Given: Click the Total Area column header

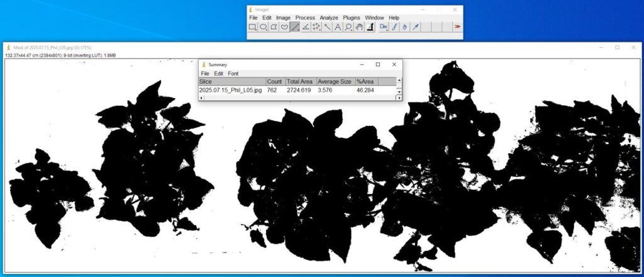Looking at the screenshot, I should coord(301,81).
